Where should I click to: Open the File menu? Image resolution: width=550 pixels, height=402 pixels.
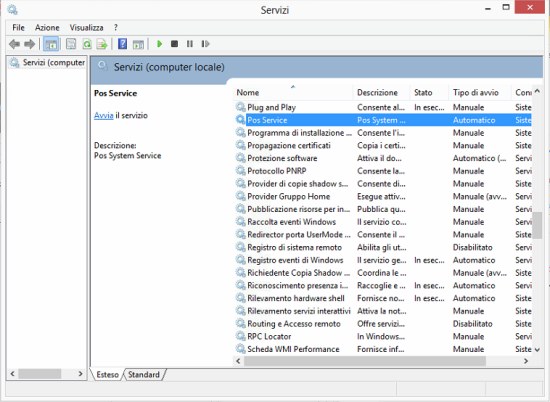[x=18, y=27]
